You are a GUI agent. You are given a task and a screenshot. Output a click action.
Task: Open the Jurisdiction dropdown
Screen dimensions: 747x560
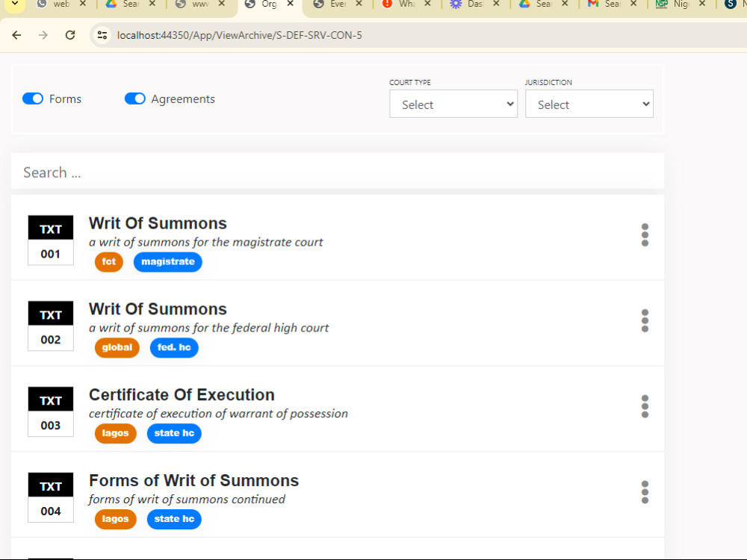pyautogui.click(x=589, y=104)
